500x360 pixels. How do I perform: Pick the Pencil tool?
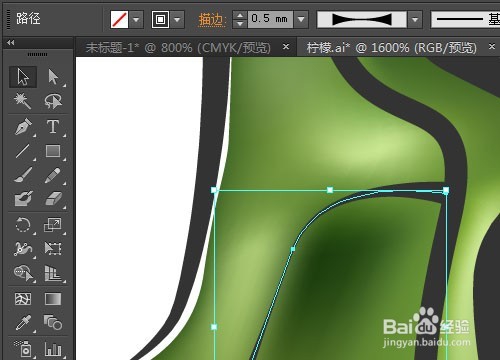[x=53, y=175]
